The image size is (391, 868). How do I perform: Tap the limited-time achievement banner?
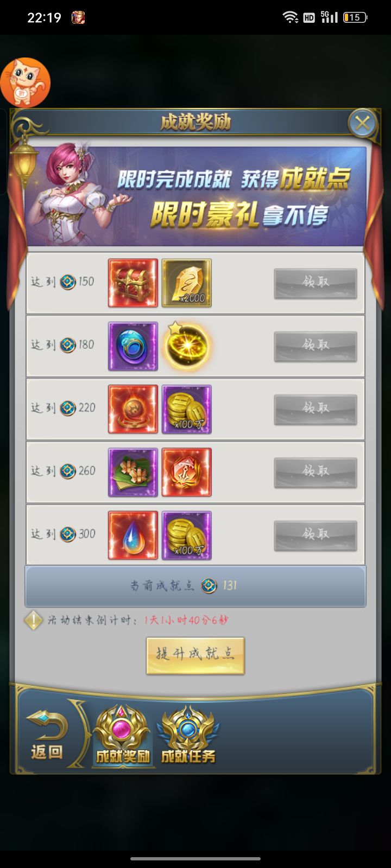pos(195,195)
